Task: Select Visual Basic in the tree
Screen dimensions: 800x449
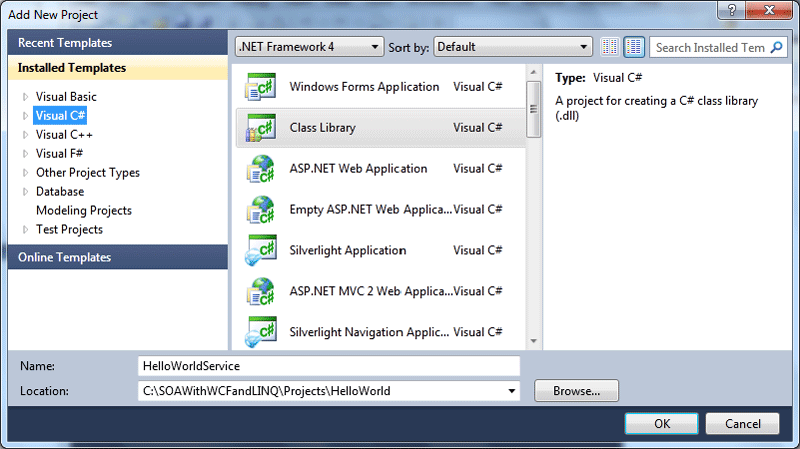Action: pyautogui.click(x=66, y=96)
